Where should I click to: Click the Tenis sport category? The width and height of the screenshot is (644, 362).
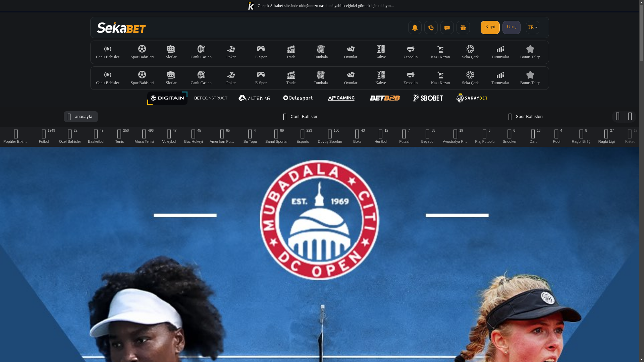point(120,136)
